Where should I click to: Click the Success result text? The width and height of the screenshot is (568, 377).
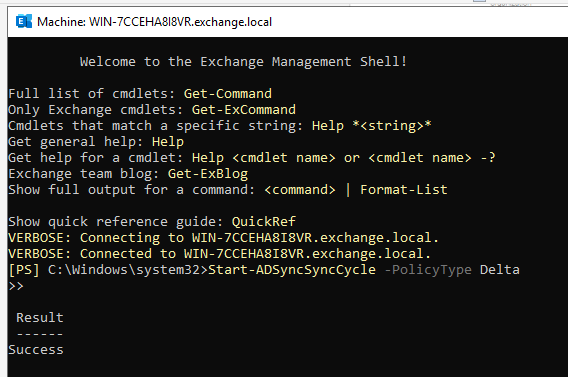(36, 349)
